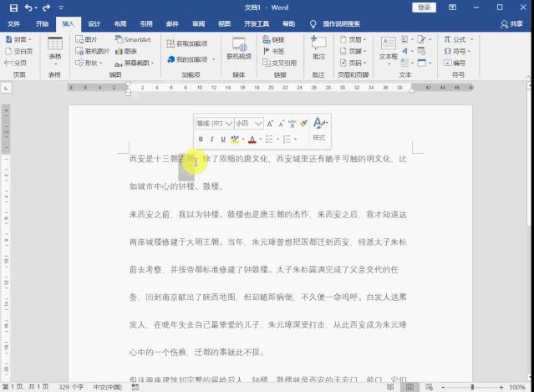Click the 文本框 text box icon
This screenshot has height=392, width=534.
click(x=389, y=49)
